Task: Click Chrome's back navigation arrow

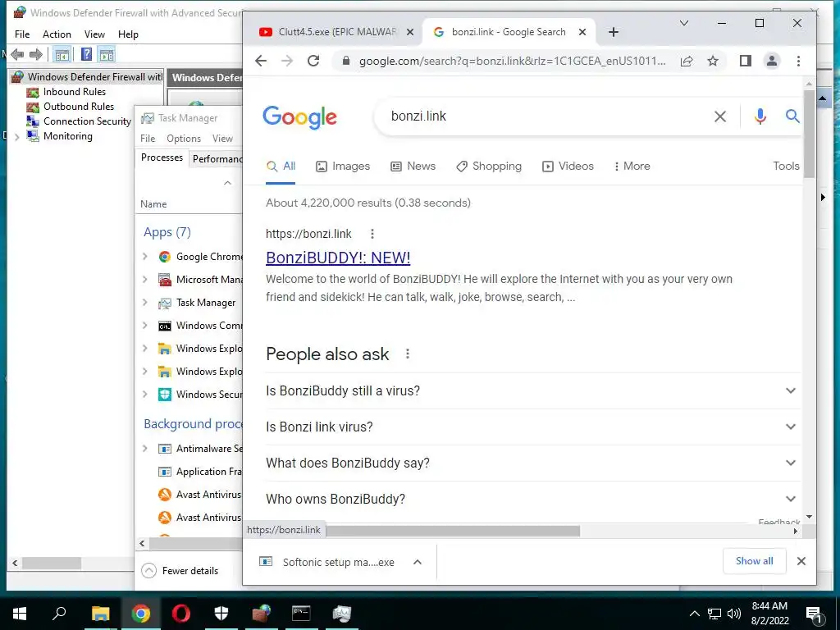Action: (261, 61)
